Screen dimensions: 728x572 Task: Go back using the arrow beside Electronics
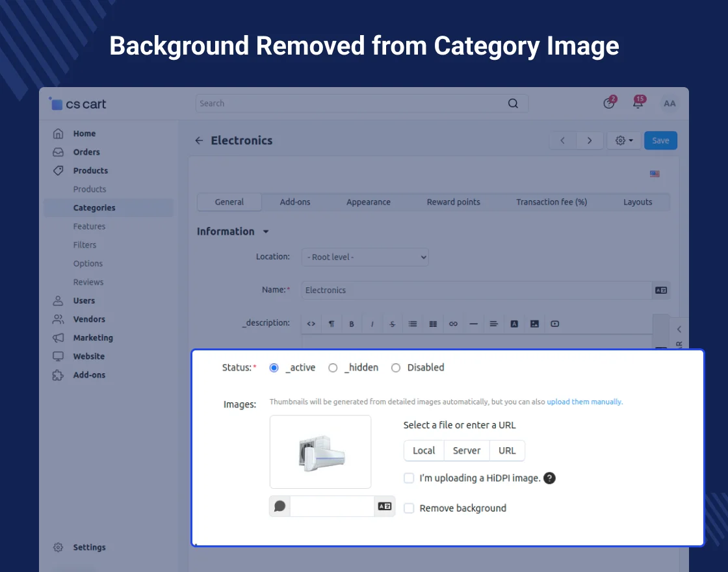point(199,140)
